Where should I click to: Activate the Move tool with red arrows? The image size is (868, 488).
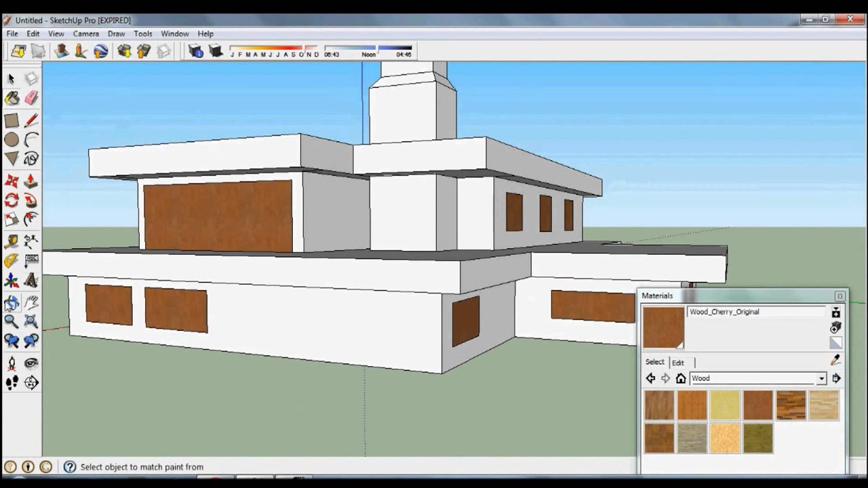[12, 182]
